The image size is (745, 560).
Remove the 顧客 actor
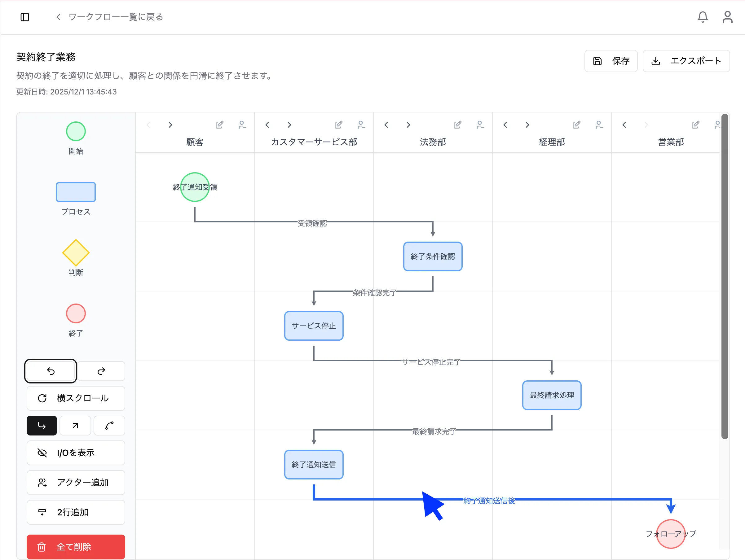point(242,125)
